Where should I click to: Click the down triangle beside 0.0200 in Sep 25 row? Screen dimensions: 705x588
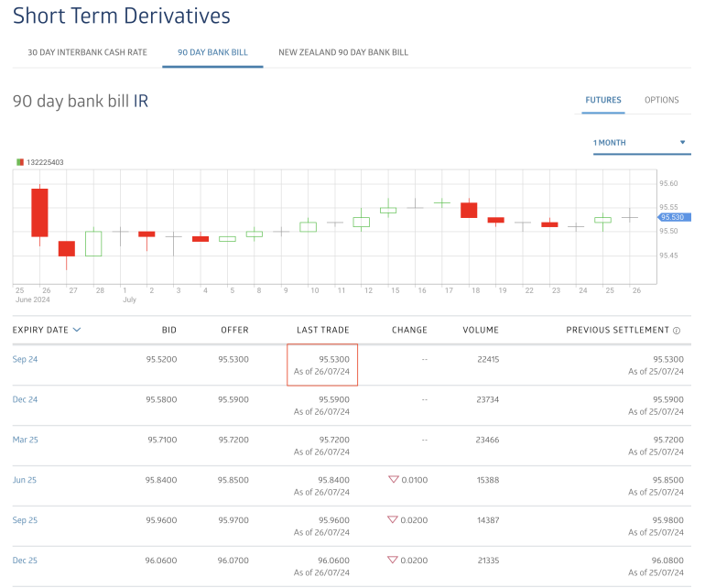coord(395,520)
